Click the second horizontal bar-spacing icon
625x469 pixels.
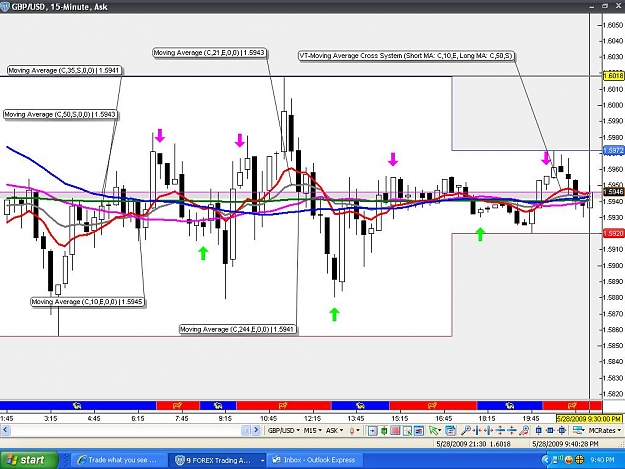coord(488,430)
